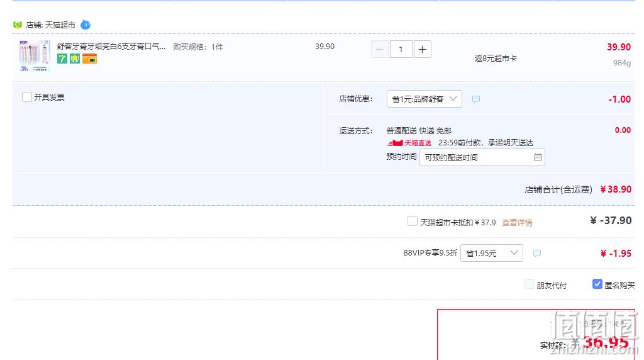Decrease quantity with the minus button
The image size is (644, 360).
click(379, 50)
